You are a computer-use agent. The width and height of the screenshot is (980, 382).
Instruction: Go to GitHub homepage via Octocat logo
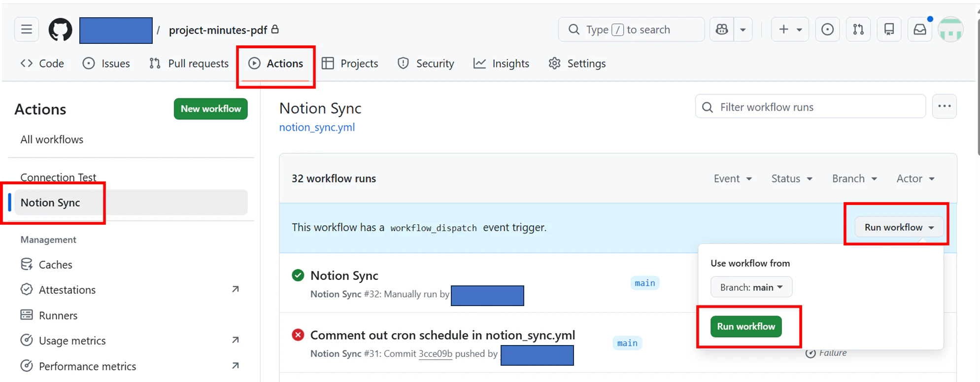coord(60,30)
